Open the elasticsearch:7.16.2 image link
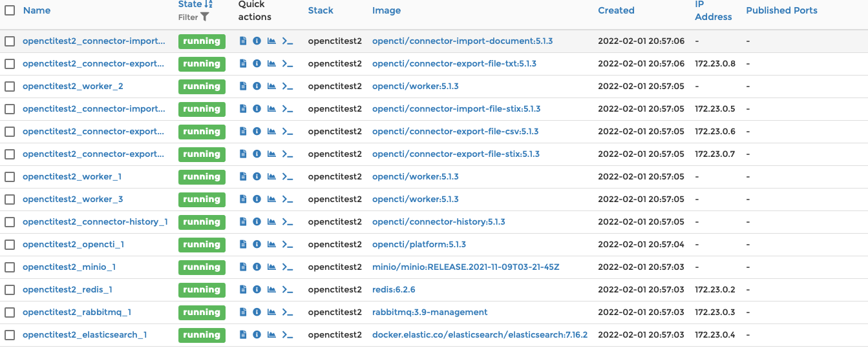Viewport: 868px width, 348px height. (480, 334)
